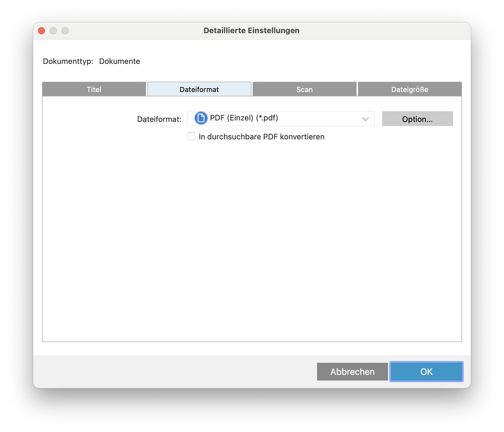This screenshot has height=432, width=504.
Task: Open the Dateigröße tab
Action: [410, 89]
